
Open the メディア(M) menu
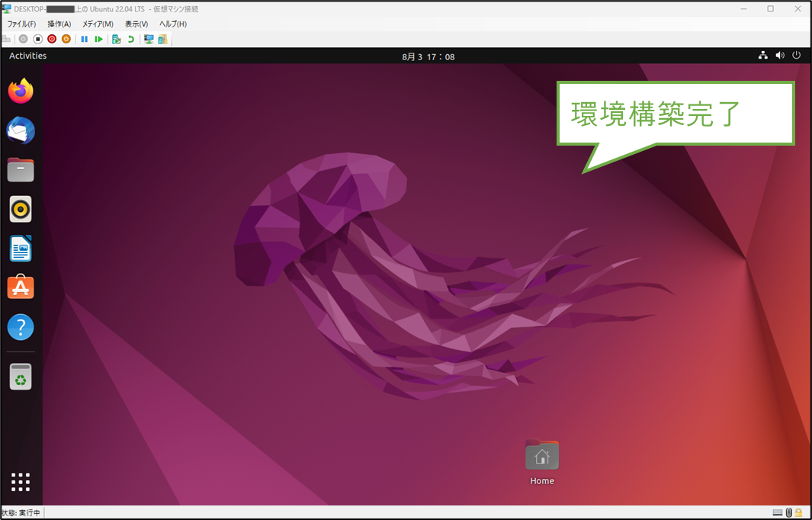tap(97, 24)
